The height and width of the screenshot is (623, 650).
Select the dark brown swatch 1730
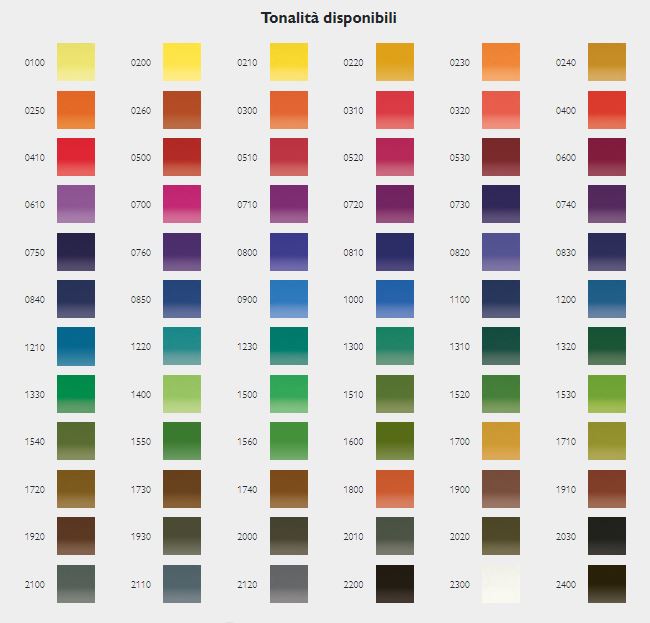tap(182, 489)
